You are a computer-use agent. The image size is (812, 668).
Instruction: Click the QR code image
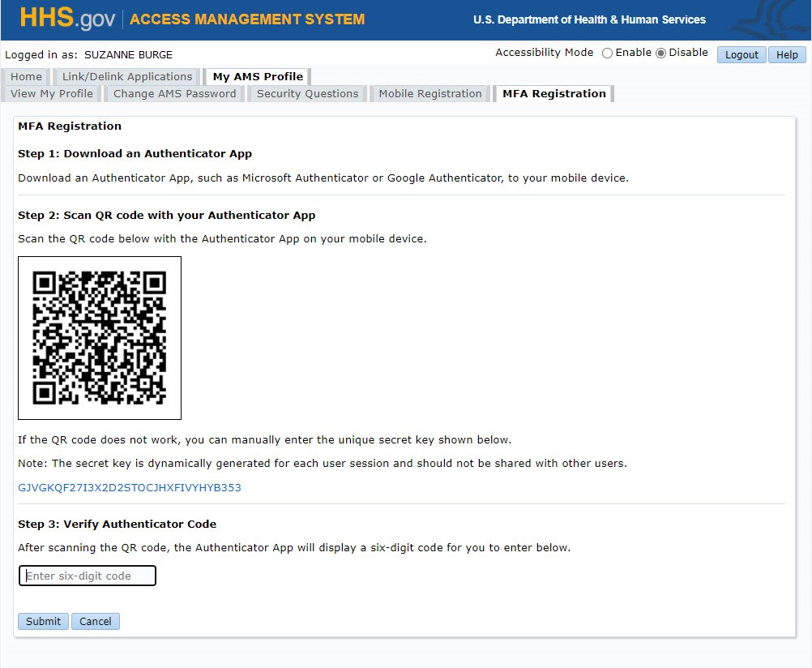[99, 337]
